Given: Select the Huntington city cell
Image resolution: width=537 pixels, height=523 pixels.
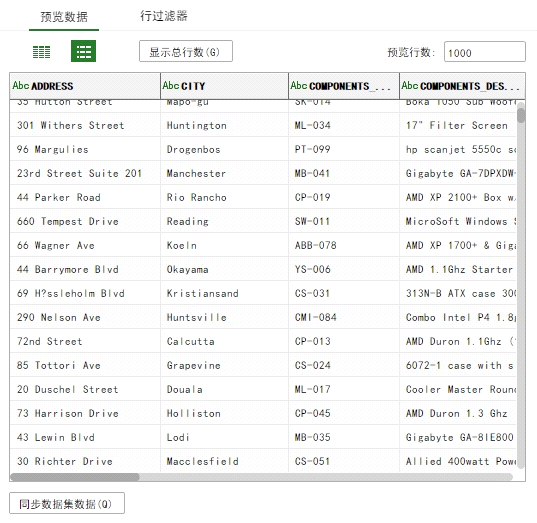Looking at the screenshot, I should 224,125.
